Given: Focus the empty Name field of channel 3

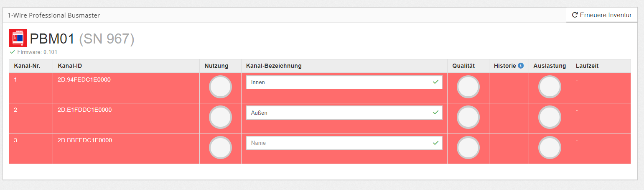Looking at the screenshot, I should (344, 143).
